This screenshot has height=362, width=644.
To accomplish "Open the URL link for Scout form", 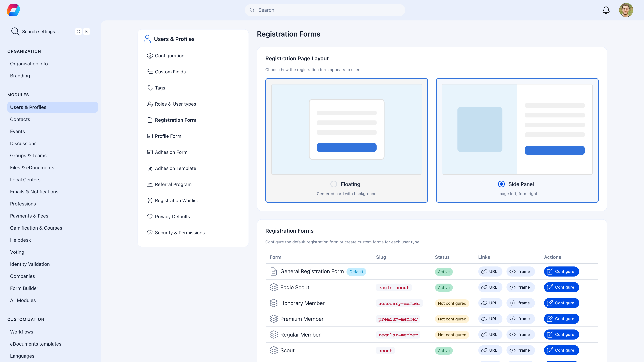I will pos(490,350).
